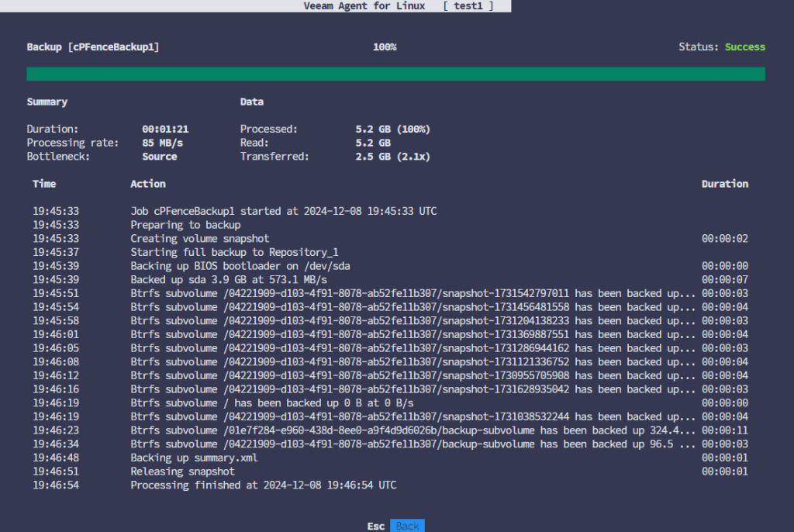The height and width of the screenshot is (532, 794).
Task: Click the Success status text
Action: pyautogui.click(x=744, y=47)
